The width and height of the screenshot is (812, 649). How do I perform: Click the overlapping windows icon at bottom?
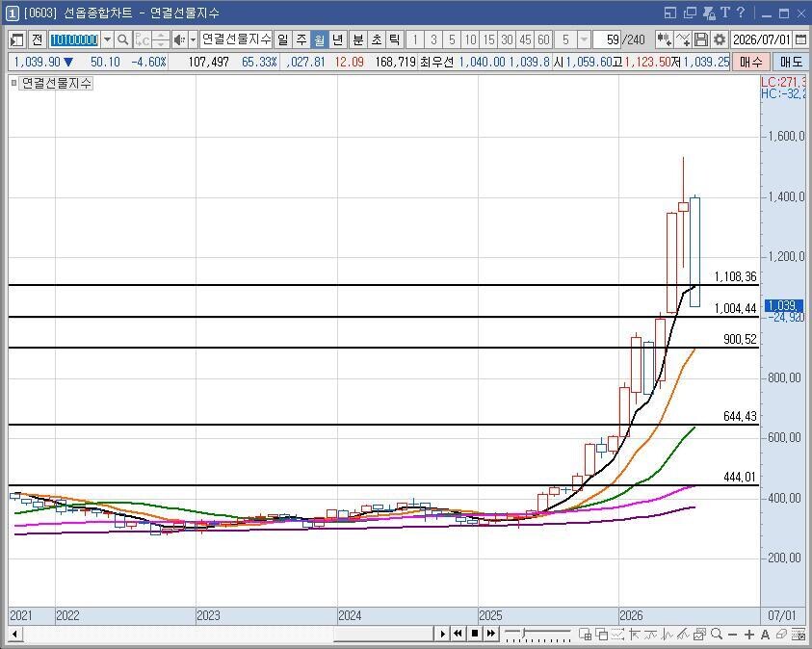coord(601,634)
